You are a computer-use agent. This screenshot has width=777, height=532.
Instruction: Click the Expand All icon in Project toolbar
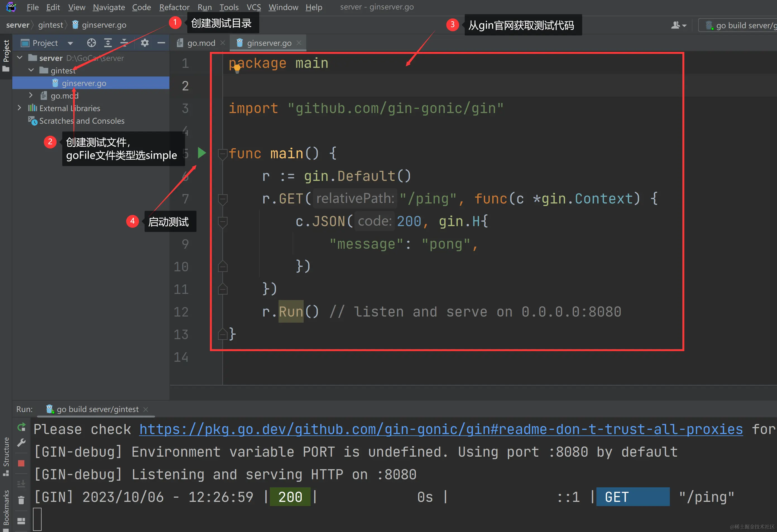tap(108, 43)
